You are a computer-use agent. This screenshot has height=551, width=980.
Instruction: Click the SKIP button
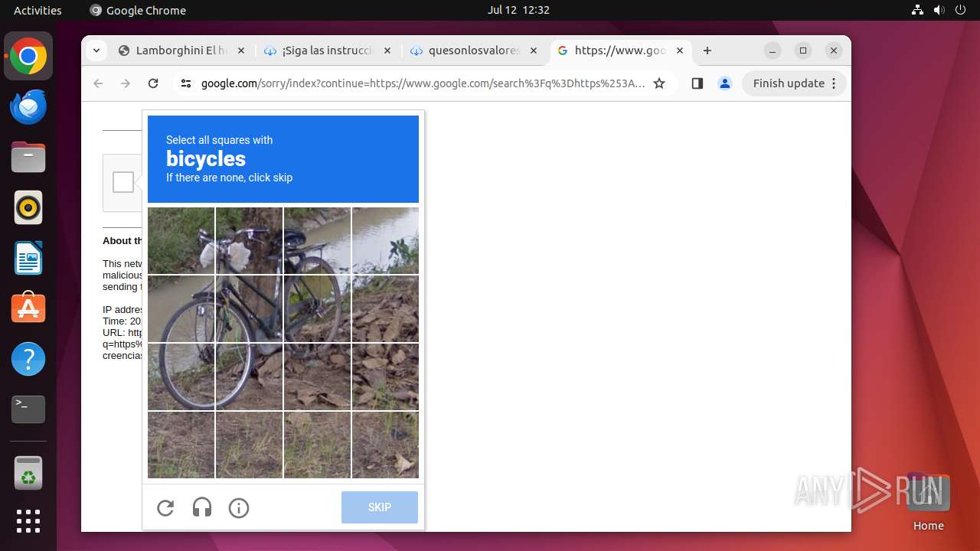tap(380, 507)
